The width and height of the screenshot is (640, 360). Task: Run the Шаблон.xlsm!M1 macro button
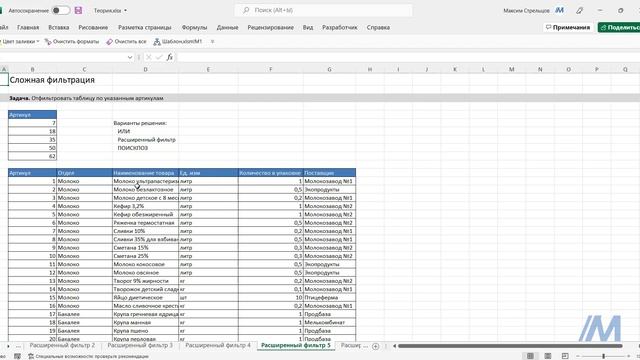(x=178, y=41)
